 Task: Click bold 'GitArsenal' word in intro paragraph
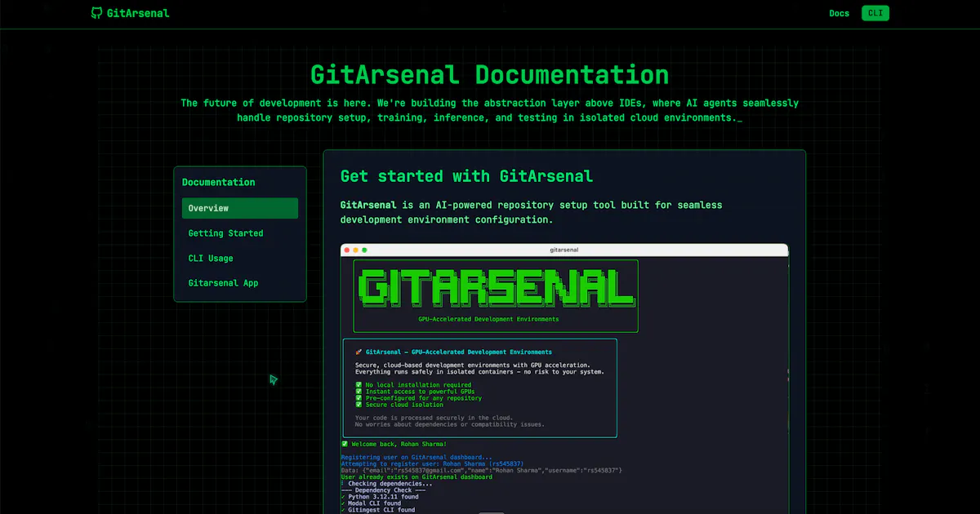(x=368, y=205)
